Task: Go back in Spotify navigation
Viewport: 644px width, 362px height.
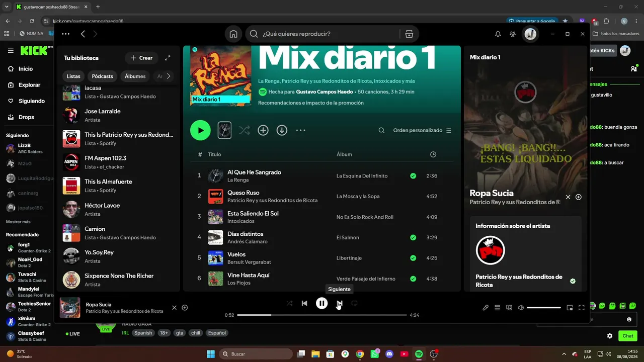Action: (x=83, y=34)
